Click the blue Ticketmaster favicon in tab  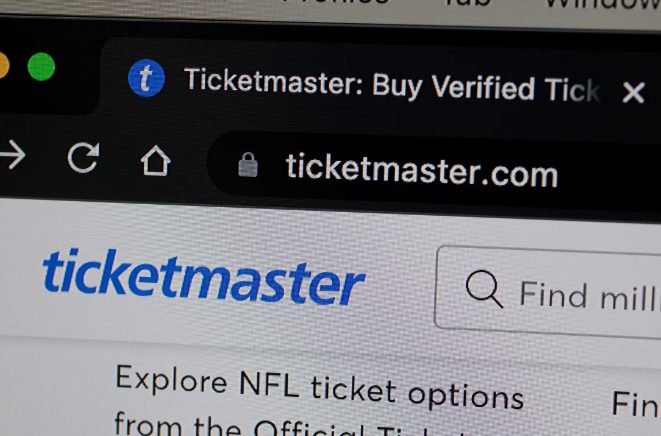[146, 78]
